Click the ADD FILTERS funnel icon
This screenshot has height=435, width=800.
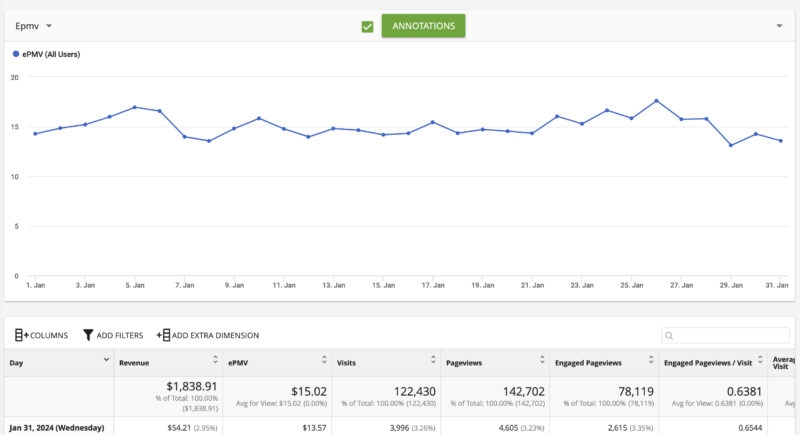(88, 335)
